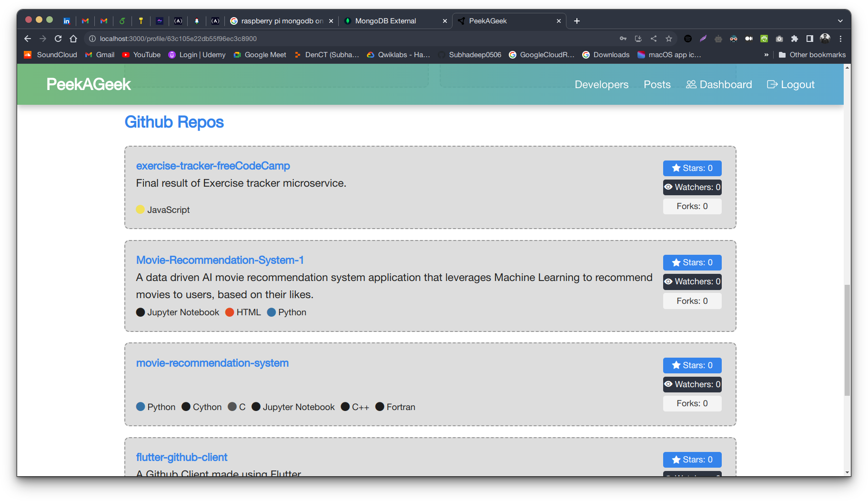Open the Google Meet bookmark
The image size is (868, 501).
coord(260,55)
